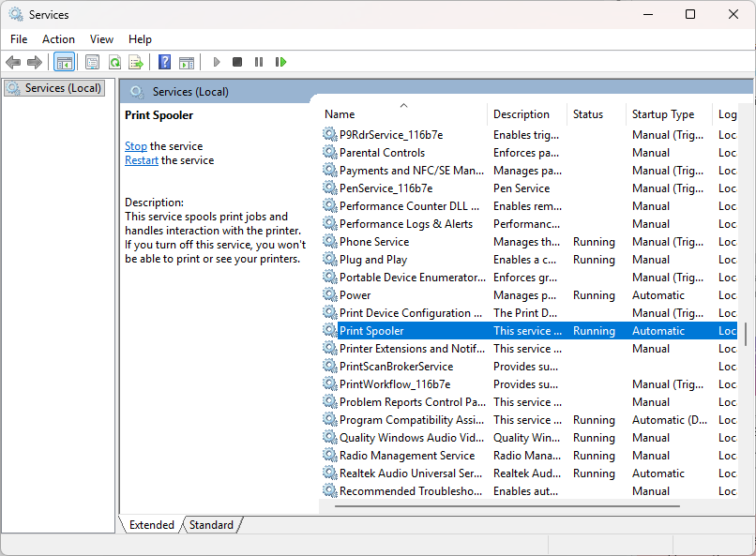The width and height of the screenshot is (756, 556).
Task: Maximize the Services window
Action: (690, 14)
